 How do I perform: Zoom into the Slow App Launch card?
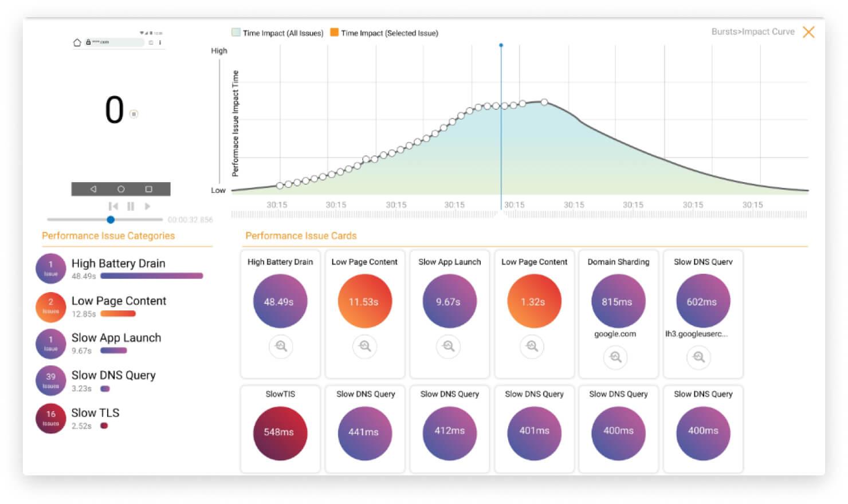[449, 346]
